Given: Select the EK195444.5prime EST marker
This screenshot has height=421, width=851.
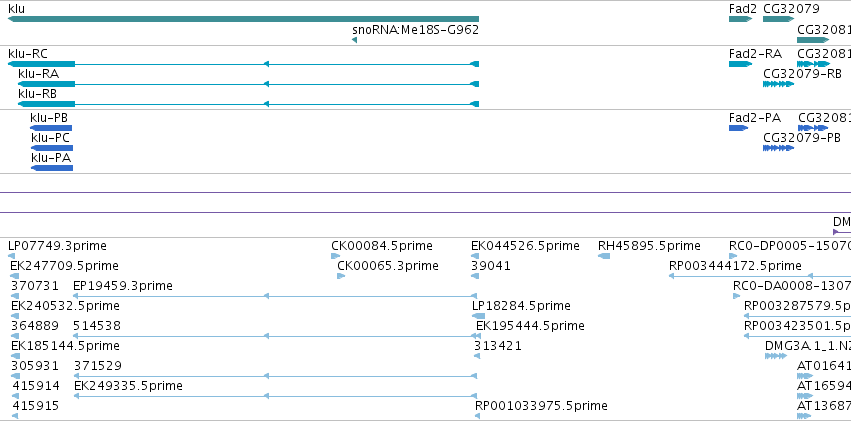Looking at the screenshot, I should 477,336.
